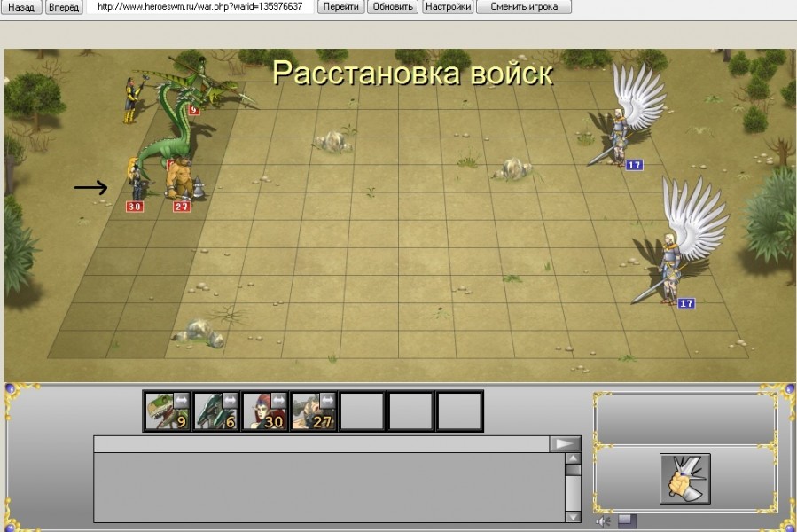Select lizard cavalry portrait with count 9
This screenshot has height=532, width=797.
coord(167,411)
